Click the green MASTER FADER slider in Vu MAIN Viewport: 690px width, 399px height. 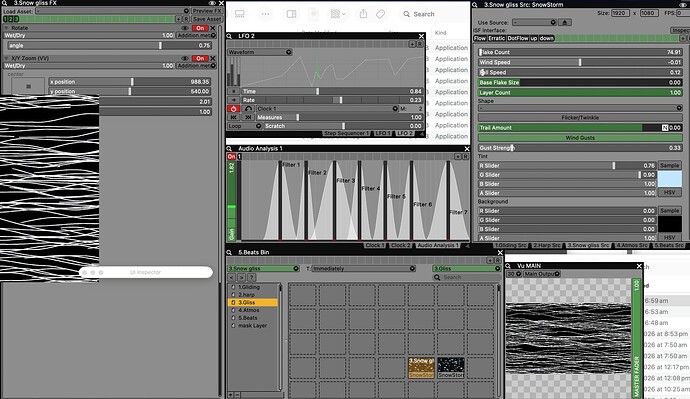coord(636,339)
